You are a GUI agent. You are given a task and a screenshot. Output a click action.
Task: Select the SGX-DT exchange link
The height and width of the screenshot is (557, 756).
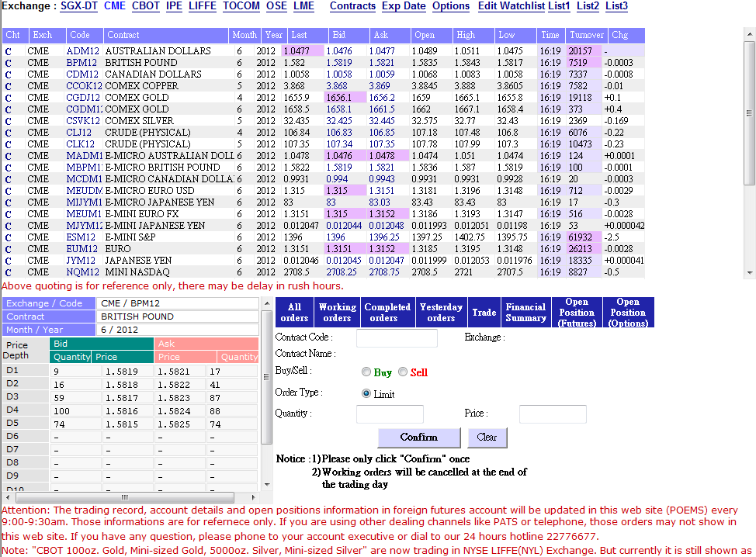coord(79,6)
